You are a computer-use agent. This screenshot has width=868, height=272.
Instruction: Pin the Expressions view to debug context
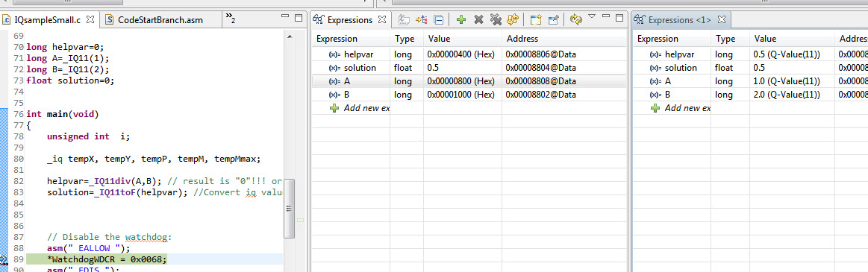point(553,20)
